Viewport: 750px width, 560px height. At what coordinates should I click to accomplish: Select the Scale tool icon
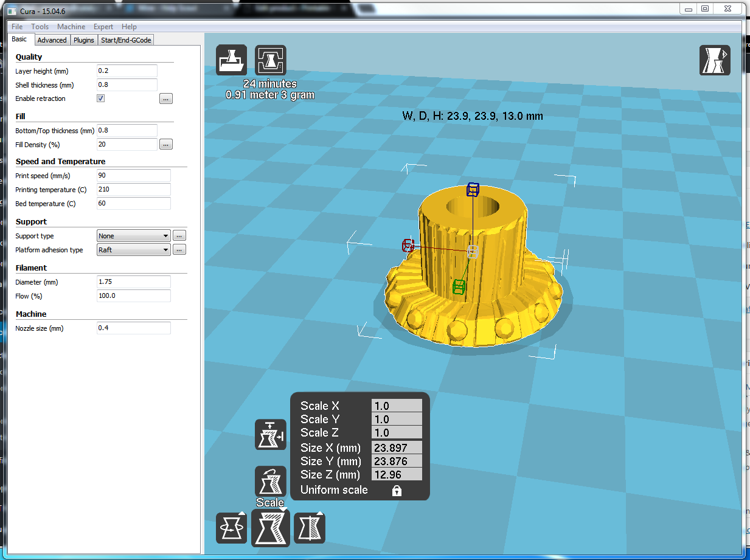coord(271,528)
